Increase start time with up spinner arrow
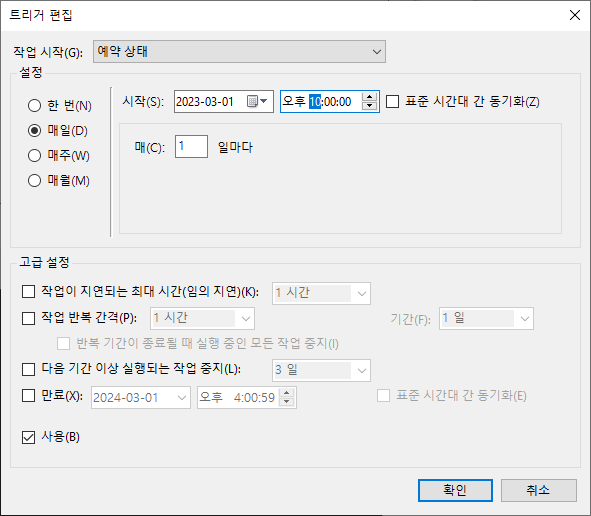Viewport: 591px width, 516px height. pyautogui.click(x=369, y=97)
